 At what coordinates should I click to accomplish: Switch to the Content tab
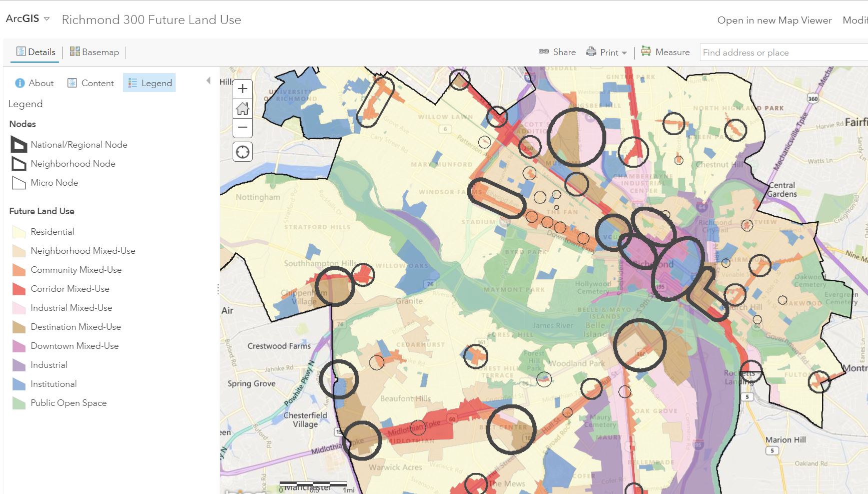pos(91,83)
